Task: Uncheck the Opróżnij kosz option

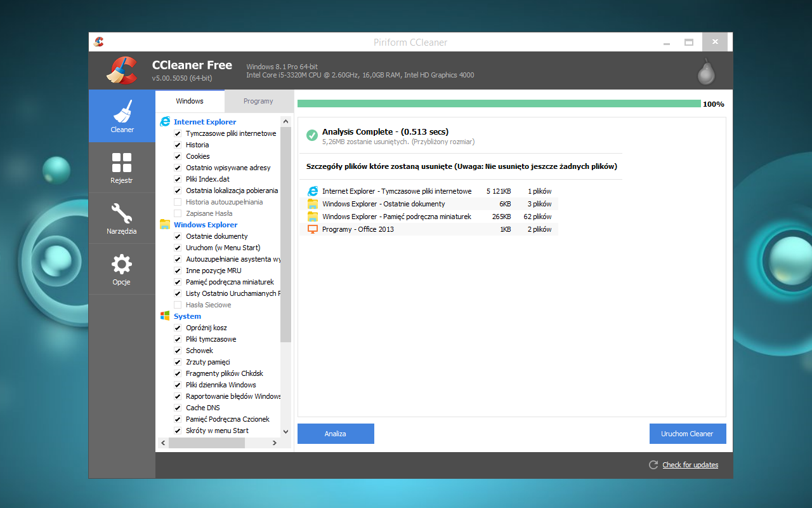Action: pyautogui.click(x=178, y=327)
